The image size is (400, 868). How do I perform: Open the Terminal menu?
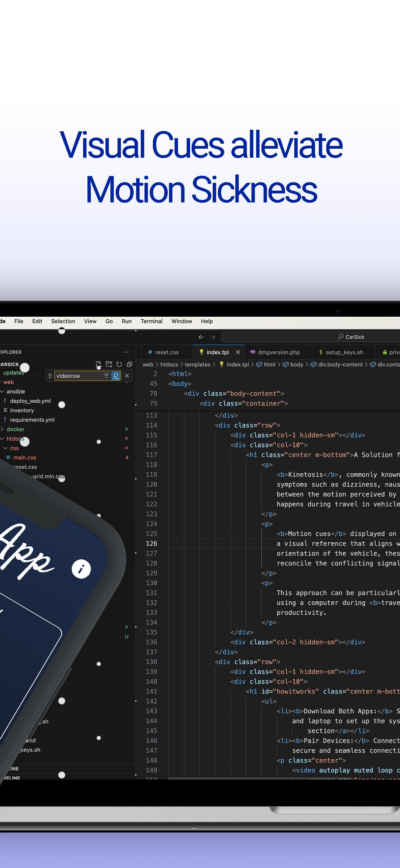(152, 321)
